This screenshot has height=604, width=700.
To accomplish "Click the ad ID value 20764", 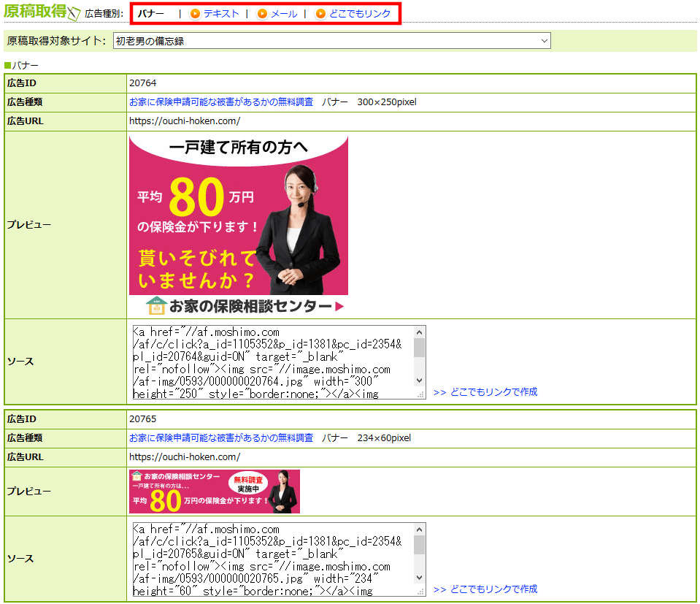I will tap(143, 83).
